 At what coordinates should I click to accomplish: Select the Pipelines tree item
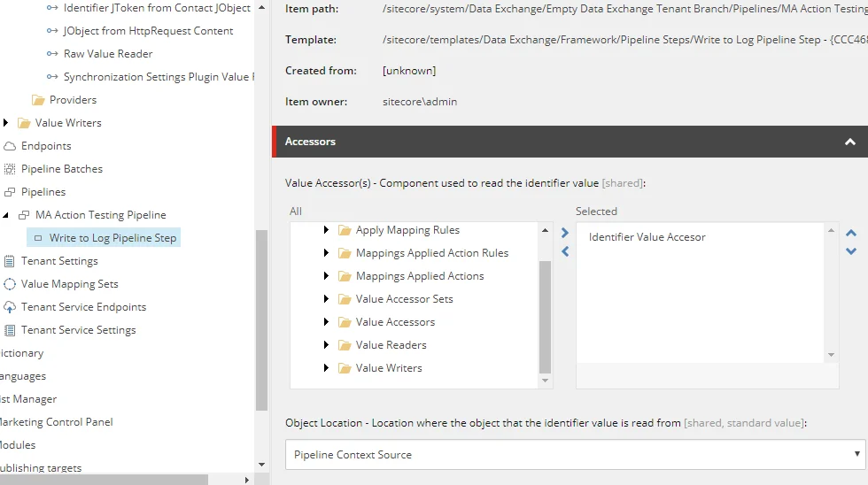[43, 192]
